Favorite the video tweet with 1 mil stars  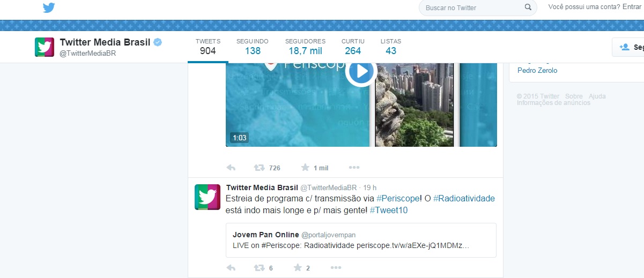coord(305,168)
